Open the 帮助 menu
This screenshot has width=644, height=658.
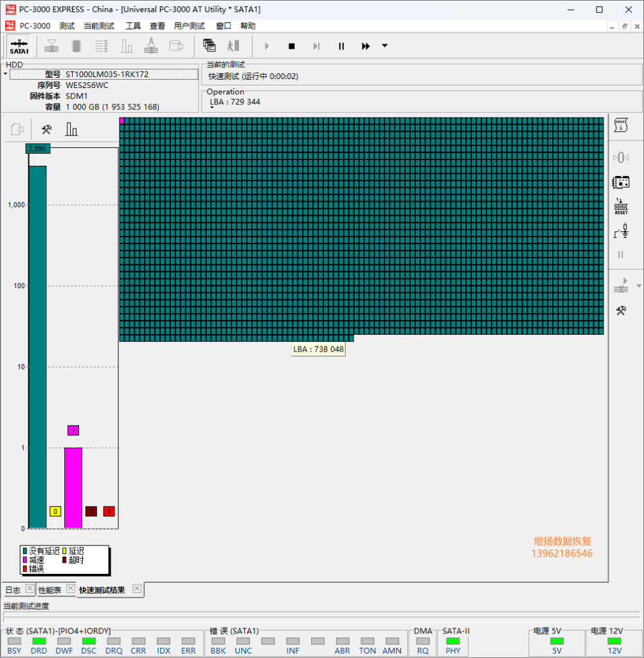pyautogui.click(x=247, y=26)
